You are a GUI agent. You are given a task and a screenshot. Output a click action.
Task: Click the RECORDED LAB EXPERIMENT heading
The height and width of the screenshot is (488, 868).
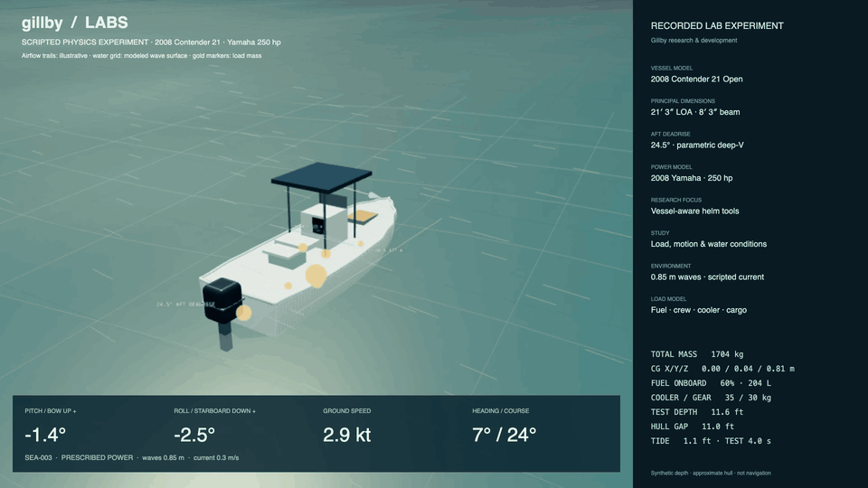point(717,26)
